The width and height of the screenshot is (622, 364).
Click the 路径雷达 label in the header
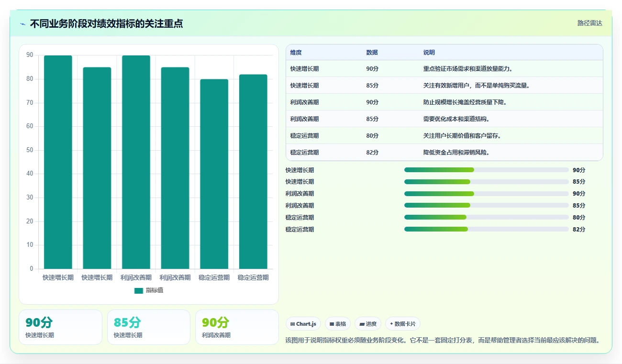(x=589, y=23)
